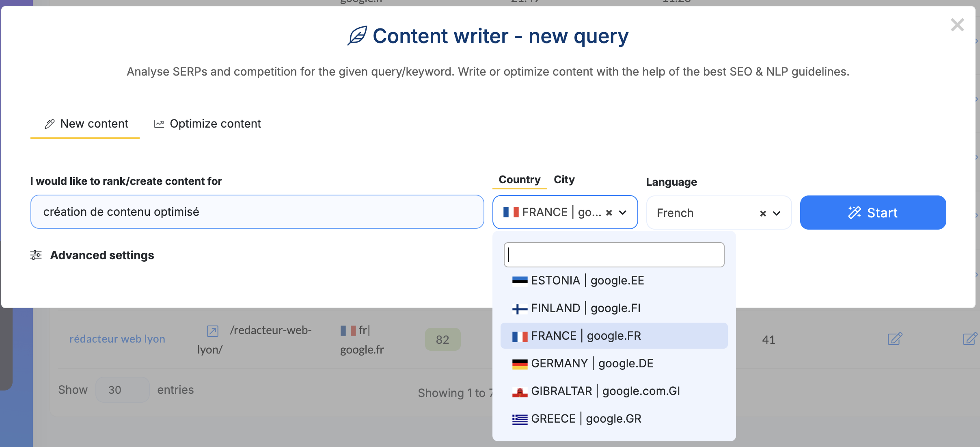
Task: Close the Content writer modal dialog
Action: [x=957, y=25]
